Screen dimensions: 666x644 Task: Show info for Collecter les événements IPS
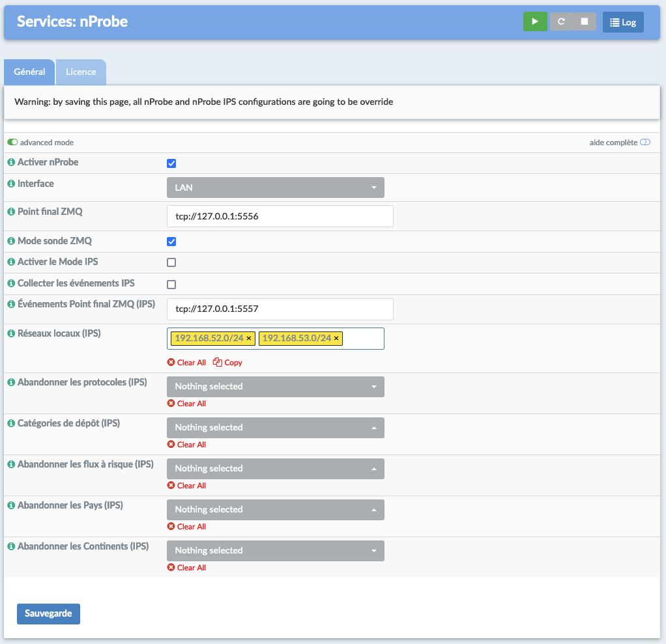pyautogui.click(x=12, y=283)
